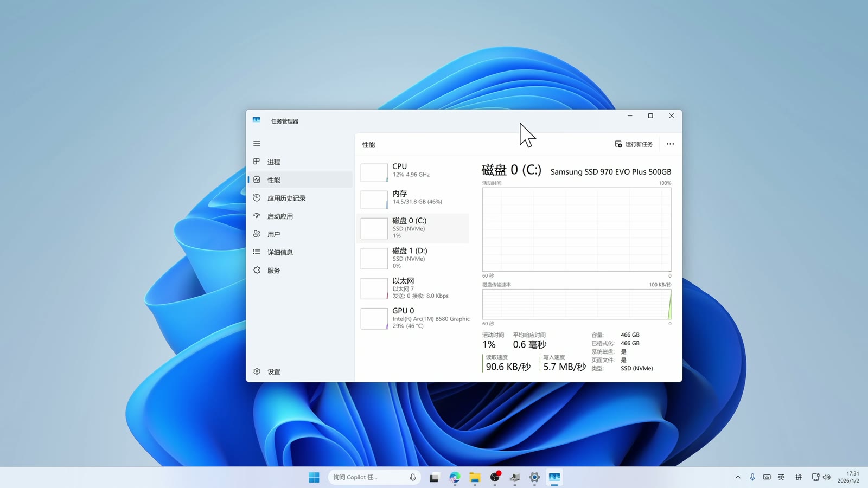The width and height of the screenshot is (868, 488).
Task: Open the clock showing 17:31
Action: pyautogui.click(x=848, y=477)
